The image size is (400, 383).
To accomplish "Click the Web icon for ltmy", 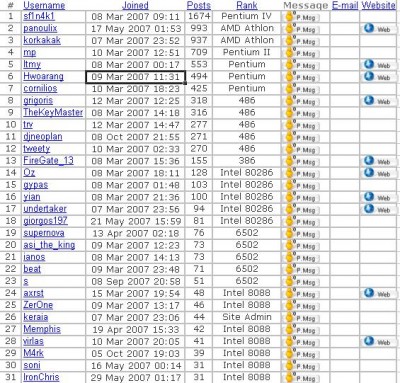I will 378,65.
